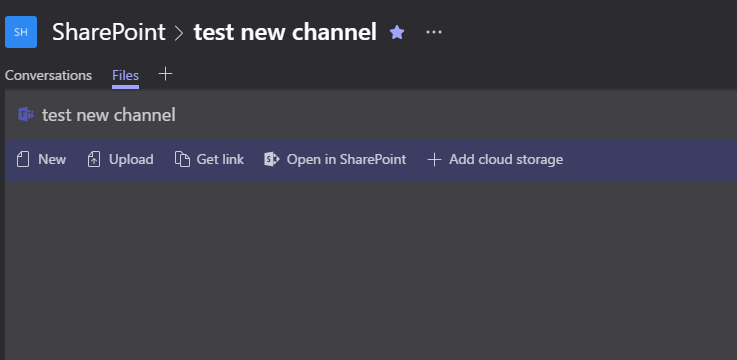737x360 pixels.
Task: Add cloud storage to the channel
Action: (x=495, y=160)
